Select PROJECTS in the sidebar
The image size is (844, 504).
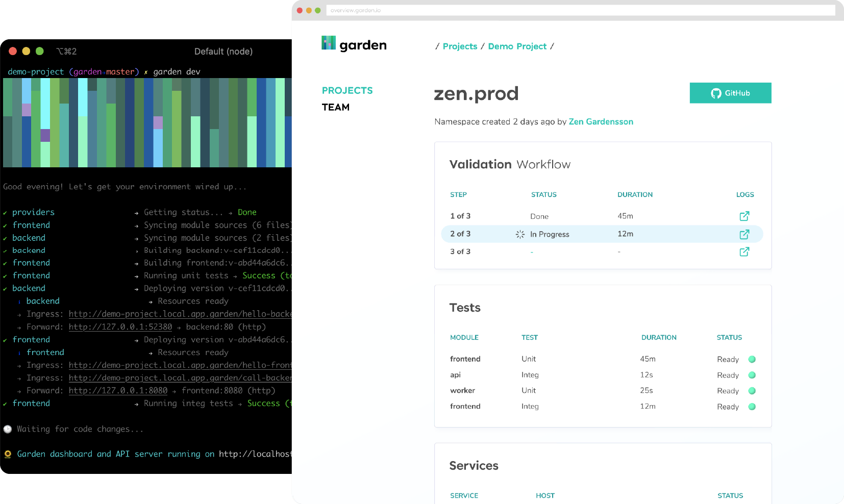click(347, 90)
